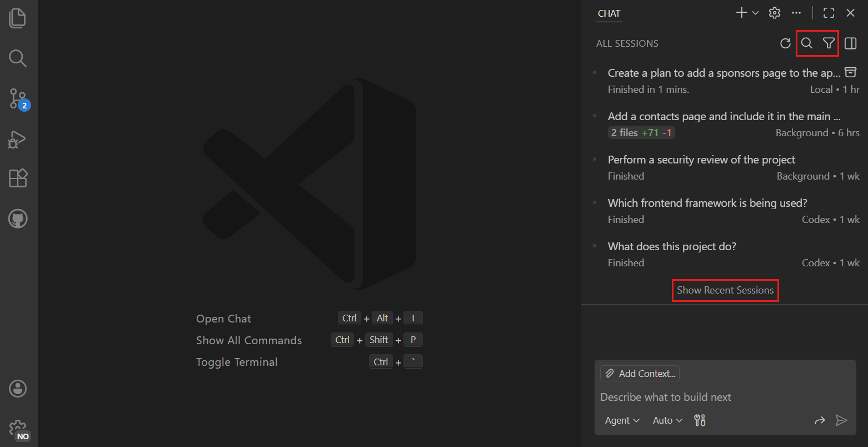Click the Add Context button

click(x=639, y=373)
